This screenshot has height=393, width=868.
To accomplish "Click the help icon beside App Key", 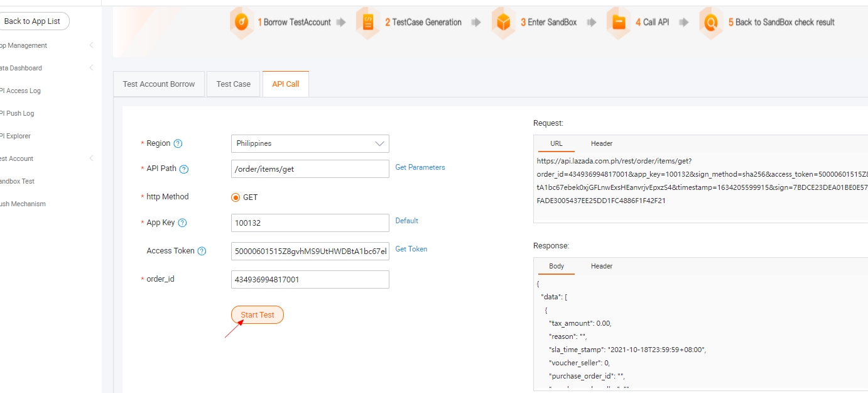I will pyautogui.click(x=183, y=223).
